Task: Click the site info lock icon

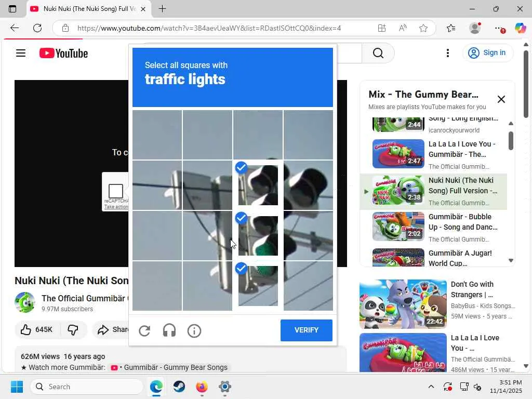Action: point(65,28)
